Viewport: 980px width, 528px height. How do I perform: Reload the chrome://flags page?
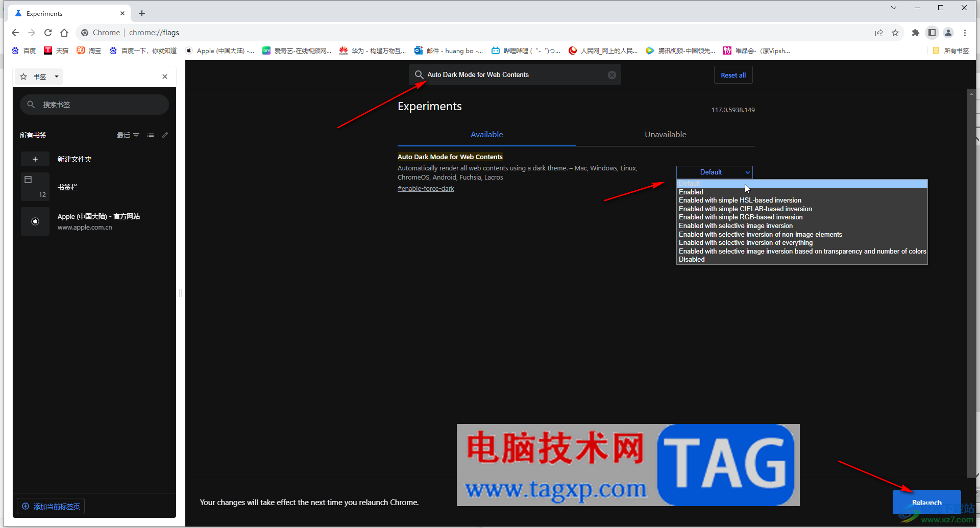pos(48,33)
